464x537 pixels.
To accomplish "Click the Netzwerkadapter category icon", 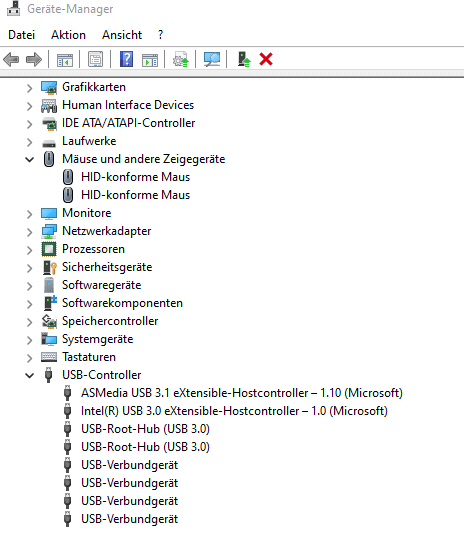I will click(49, 232).
